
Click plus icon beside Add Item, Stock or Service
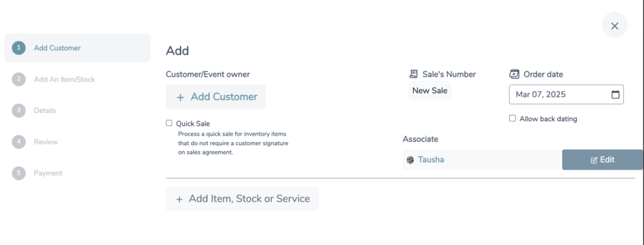179,199
